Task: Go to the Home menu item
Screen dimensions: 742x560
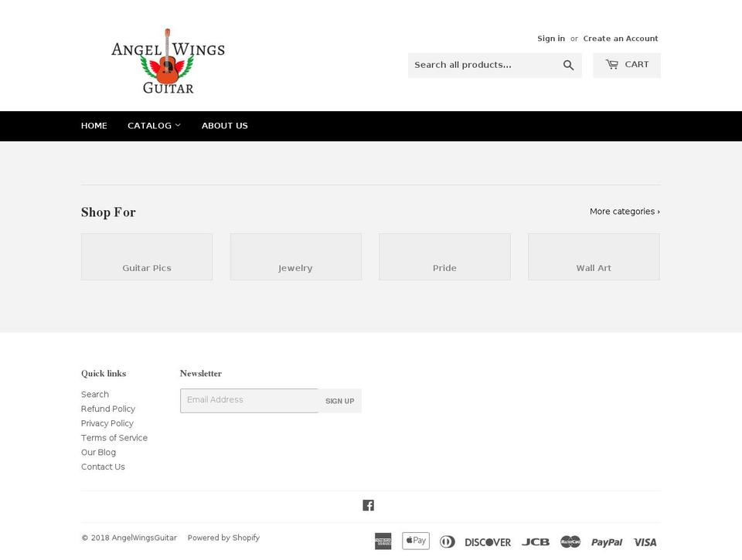Action: (94, 126)
